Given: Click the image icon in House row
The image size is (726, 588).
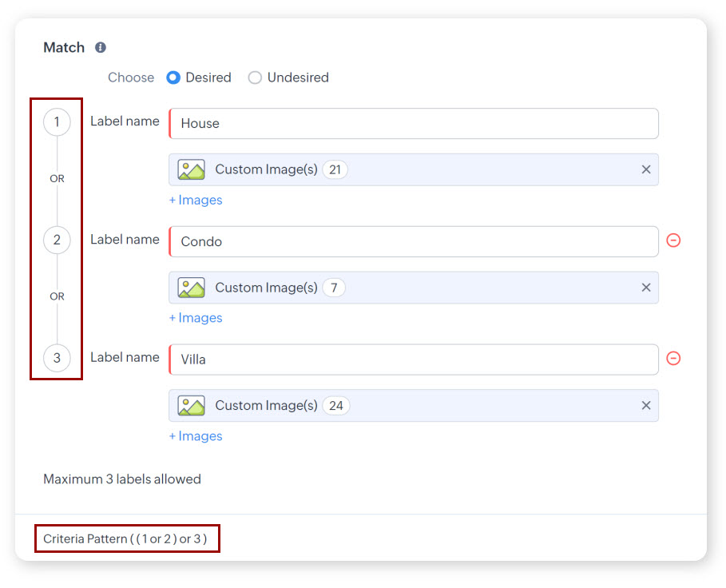Looking at the screenshot, I should (192, 169).
